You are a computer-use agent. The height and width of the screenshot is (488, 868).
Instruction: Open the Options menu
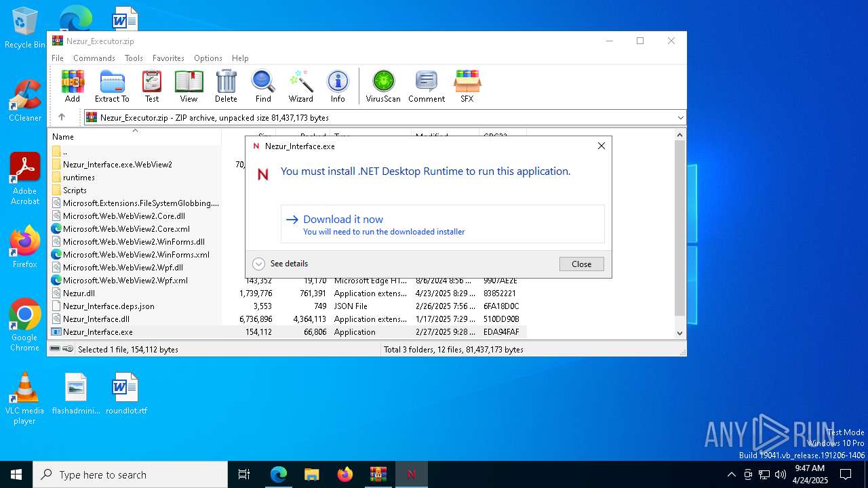pyautogui.click(x=208, y=58)
